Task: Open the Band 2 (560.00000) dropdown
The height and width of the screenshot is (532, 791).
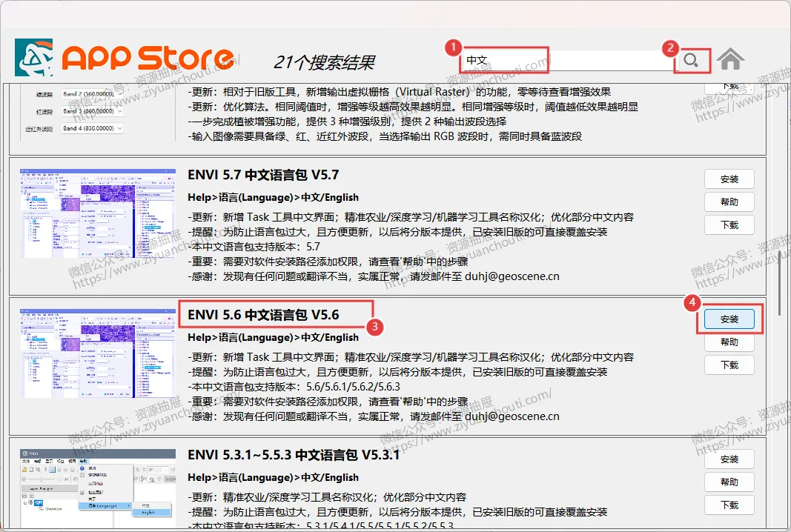Action: pyautogui.click(x=93, y=94)
